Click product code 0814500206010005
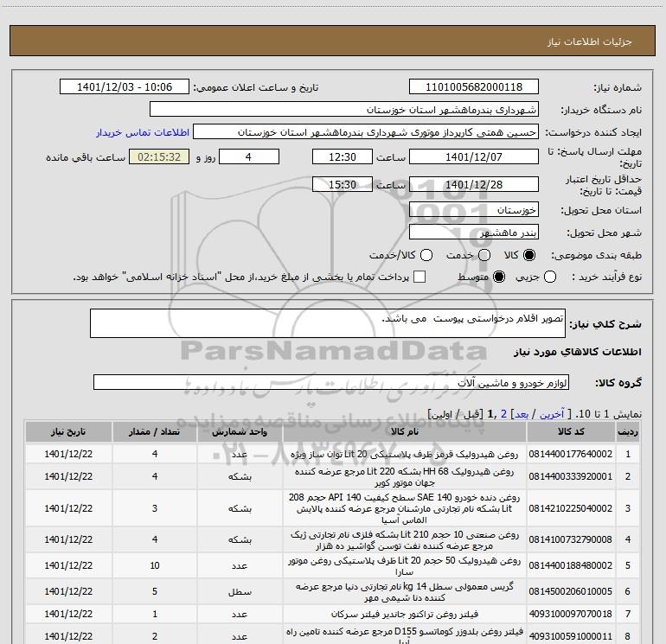The height and width of the screenshot is (644, 666). 571,591
